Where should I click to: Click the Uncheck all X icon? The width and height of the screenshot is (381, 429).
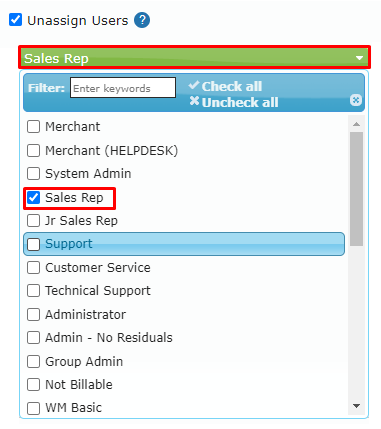pyautogui.click(x=194, y=101)
